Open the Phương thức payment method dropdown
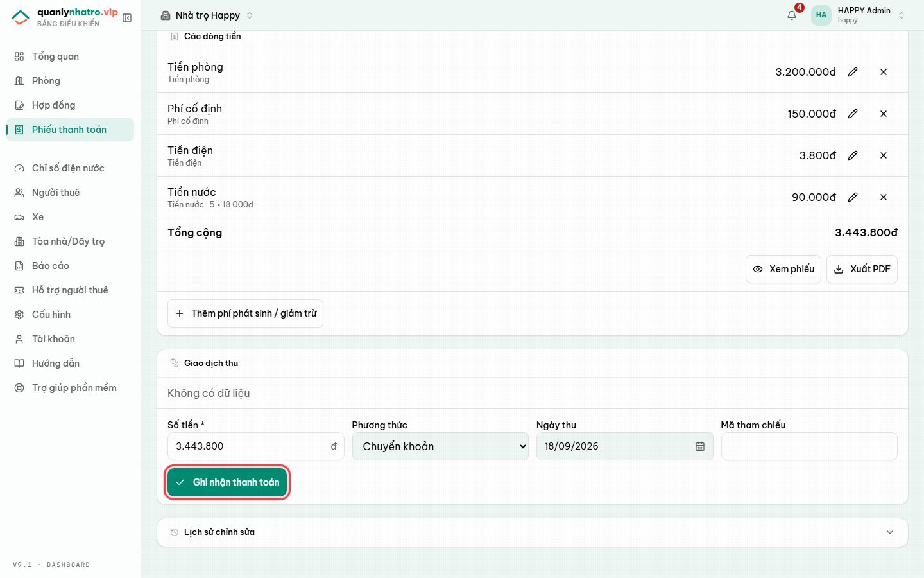This screenshot has width=924, height=578. point(440,446)
